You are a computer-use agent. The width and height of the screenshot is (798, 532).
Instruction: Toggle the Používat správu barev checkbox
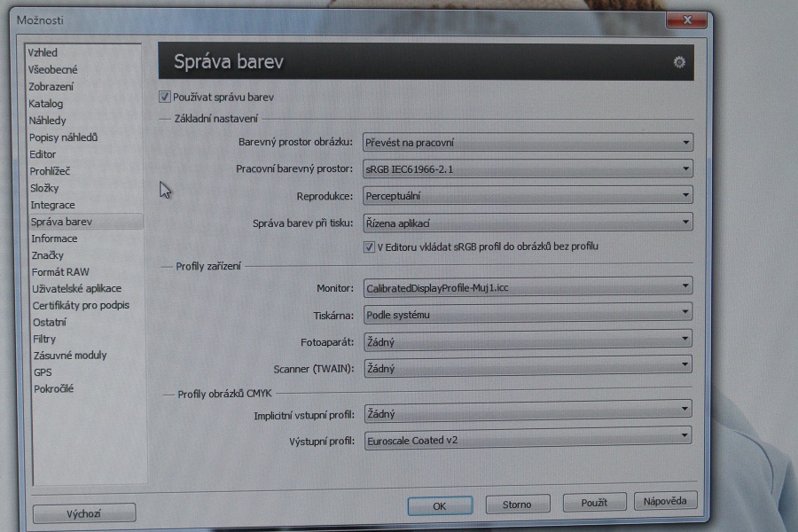165,97
